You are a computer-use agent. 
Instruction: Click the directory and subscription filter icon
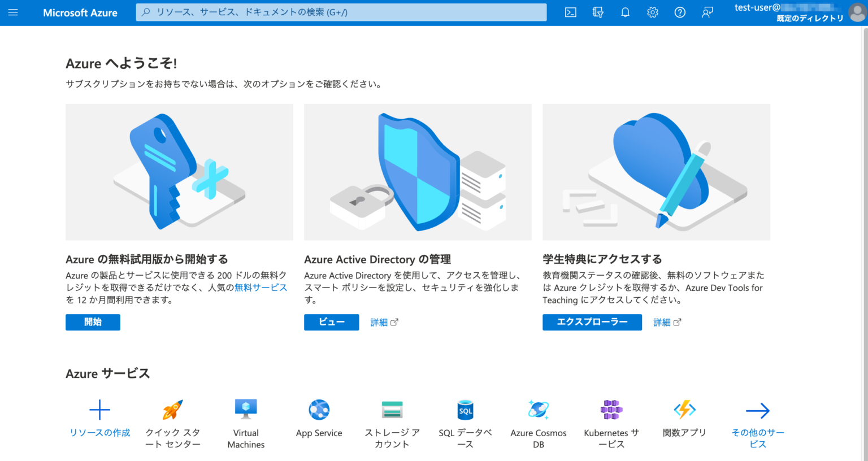coord(597,12)
